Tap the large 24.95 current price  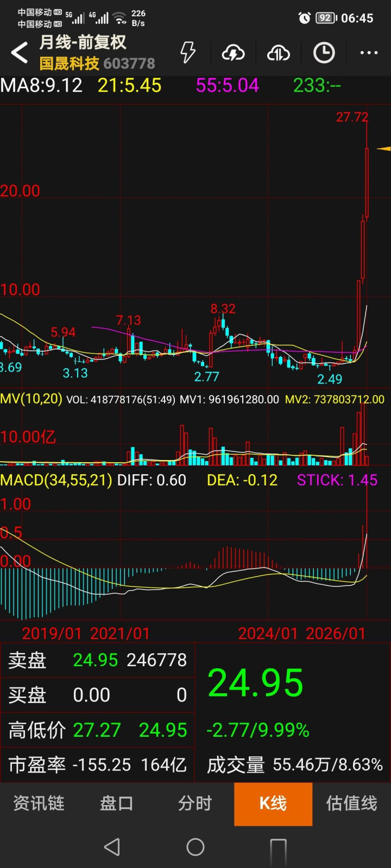pyautogui.click(x=255, y=682)
